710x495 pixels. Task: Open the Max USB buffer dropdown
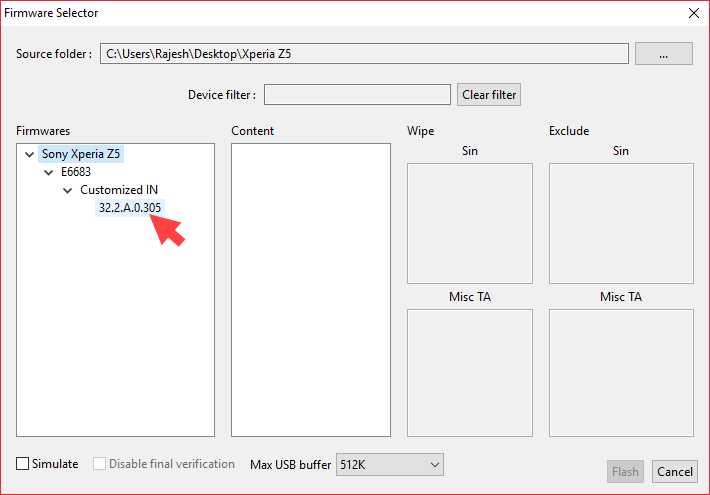(389, 465)
